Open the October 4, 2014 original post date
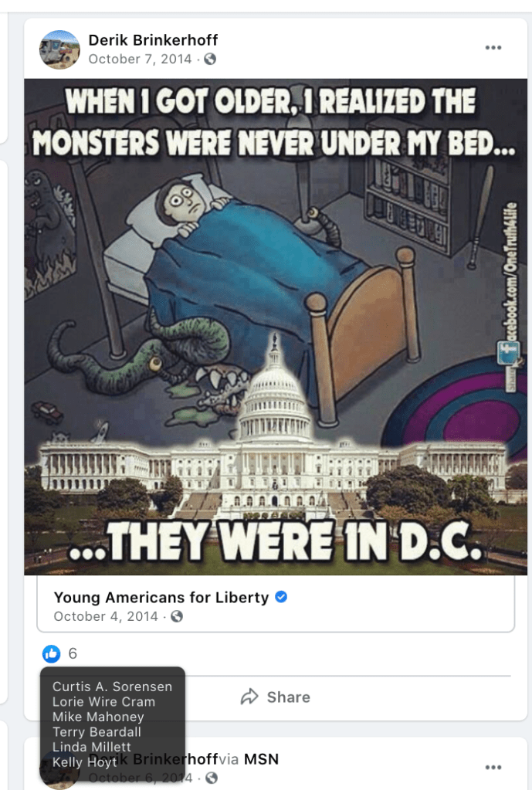 click(x=106, y=616)
